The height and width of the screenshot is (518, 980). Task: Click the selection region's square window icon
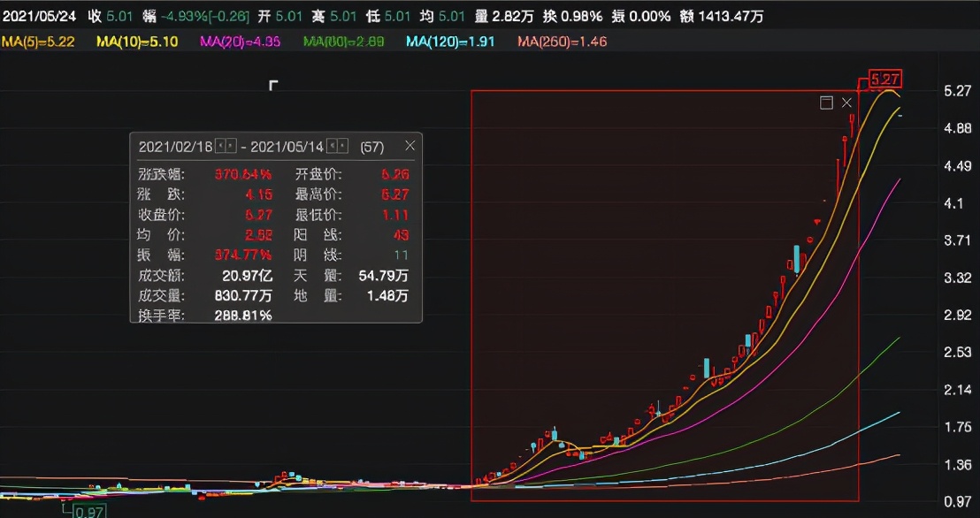(826, 103)
